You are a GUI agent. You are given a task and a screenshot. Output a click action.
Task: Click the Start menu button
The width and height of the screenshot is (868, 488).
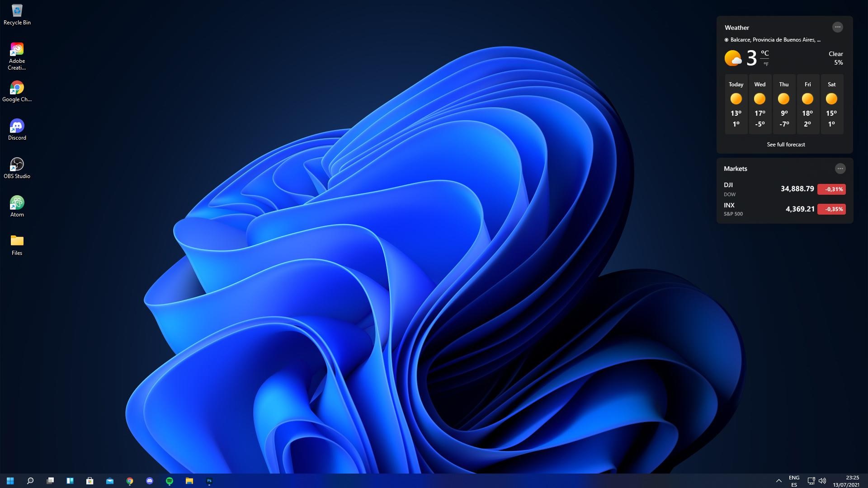click(10, 481)
